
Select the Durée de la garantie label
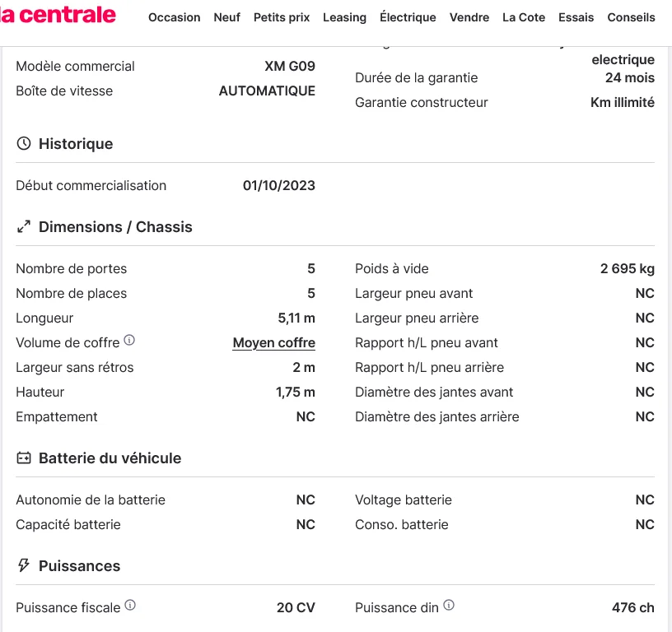[x=417, y=78]
